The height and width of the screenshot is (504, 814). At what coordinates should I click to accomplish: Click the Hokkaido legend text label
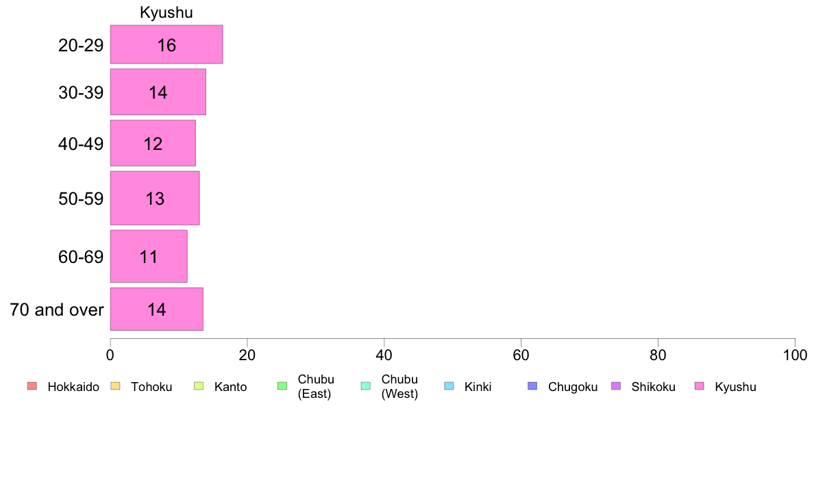(73, 387)
